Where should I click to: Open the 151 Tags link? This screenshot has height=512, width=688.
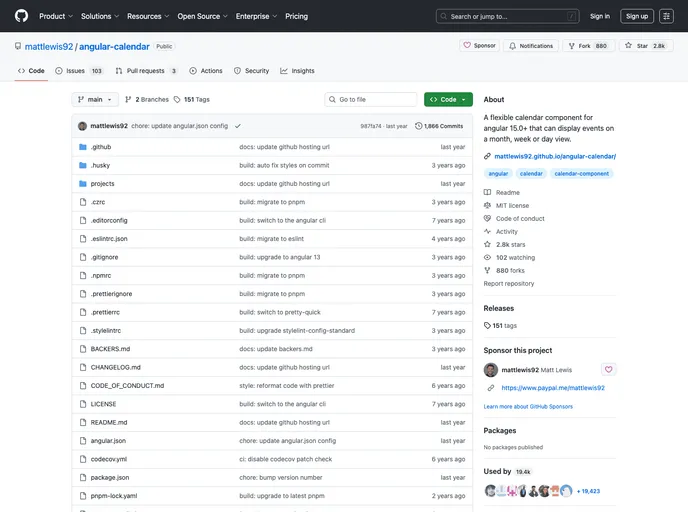tap(191, 100)
